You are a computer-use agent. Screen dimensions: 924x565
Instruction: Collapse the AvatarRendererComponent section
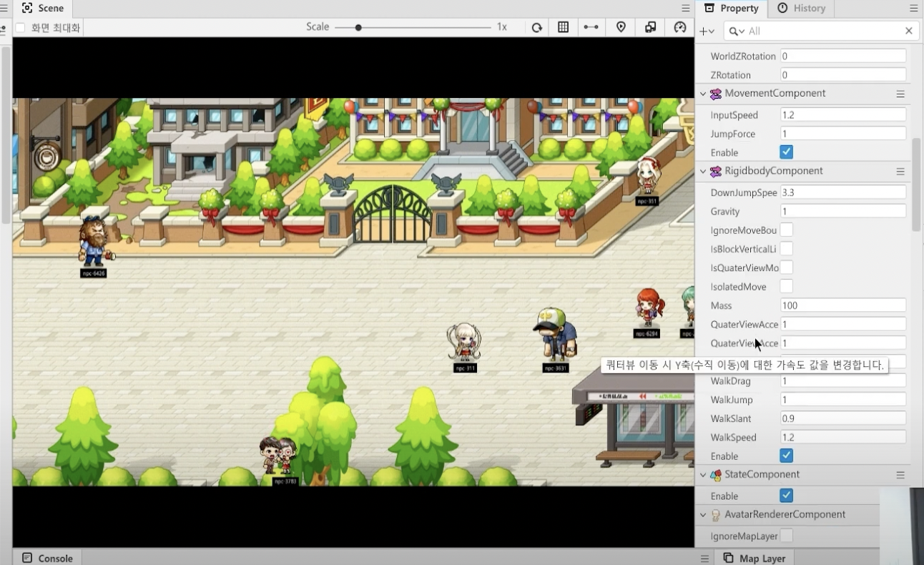(x=702, y=515)
